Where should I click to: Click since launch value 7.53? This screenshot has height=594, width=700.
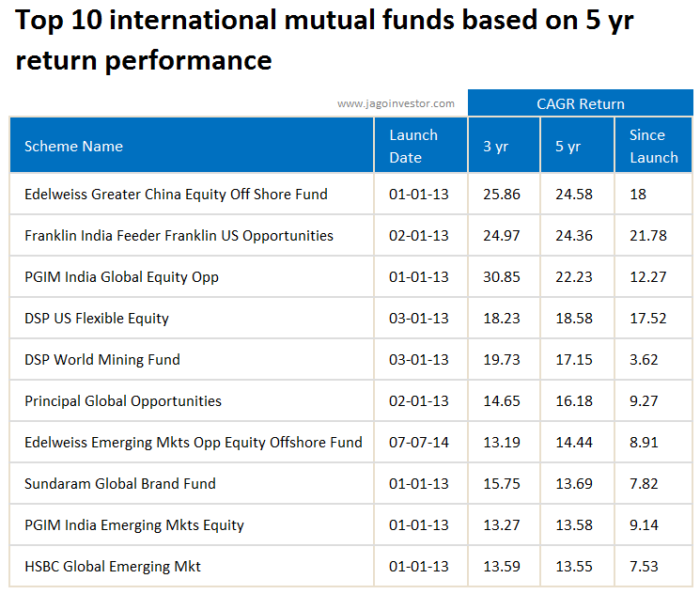(x=644, y=567)
